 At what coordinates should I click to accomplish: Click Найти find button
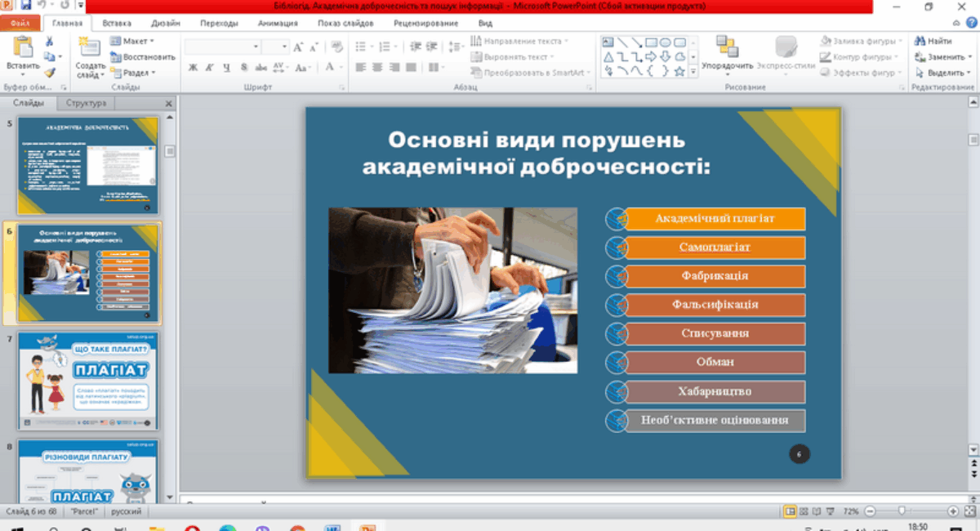tap(933, 41)
